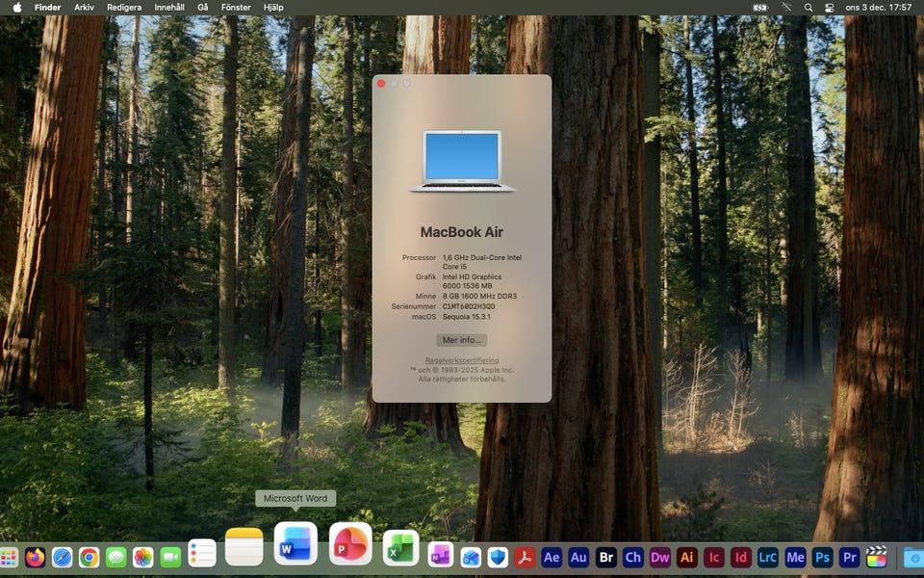Image resolution: width=924 pixels, height=578 pixels.
Task: Open Adobe Illustrator dock icon
Action: pos(686,557)
